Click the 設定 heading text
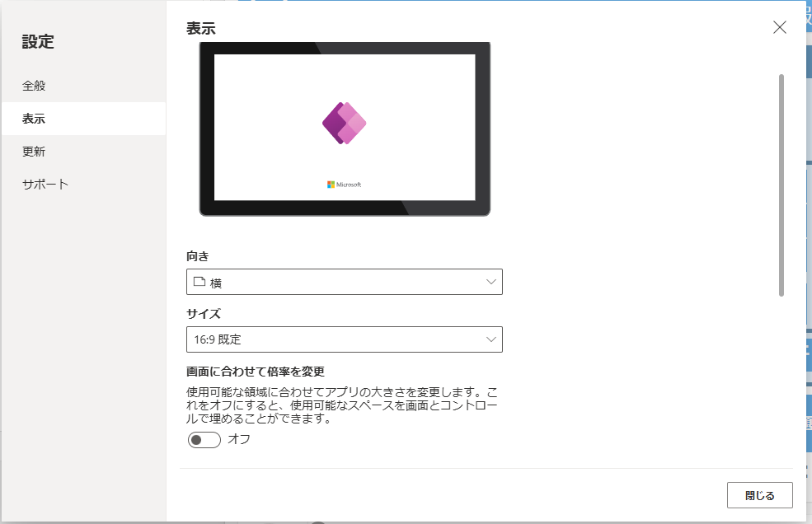 tap(38, 42)
